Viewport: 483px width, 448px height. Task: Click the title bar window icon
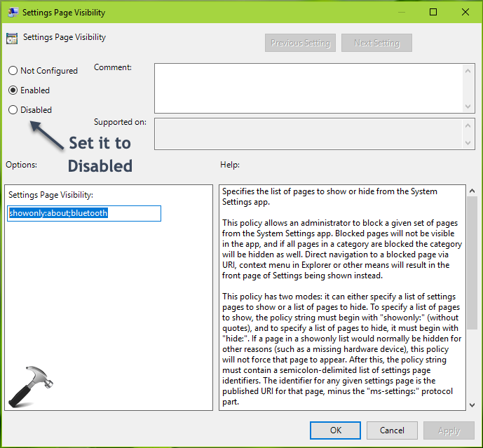click(x=13, y=13)
